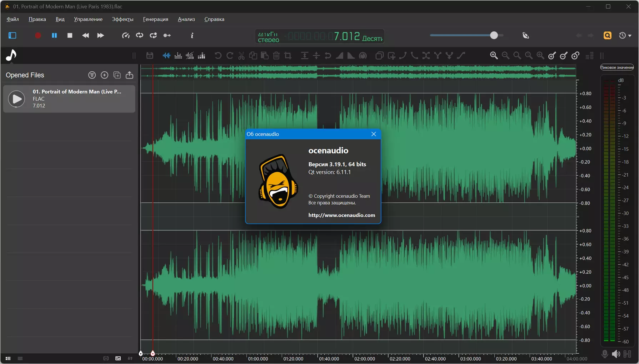Screen dimensions: 639x364
Task: Open the www.ocenaudio.com link
Action: point(341,215)
